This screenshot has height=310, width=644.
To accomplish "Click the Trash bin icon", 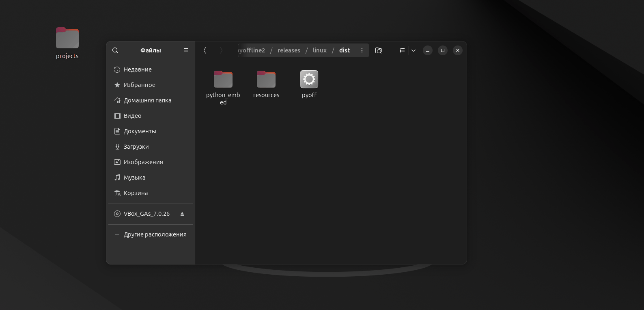I will (x=117, y=193).
